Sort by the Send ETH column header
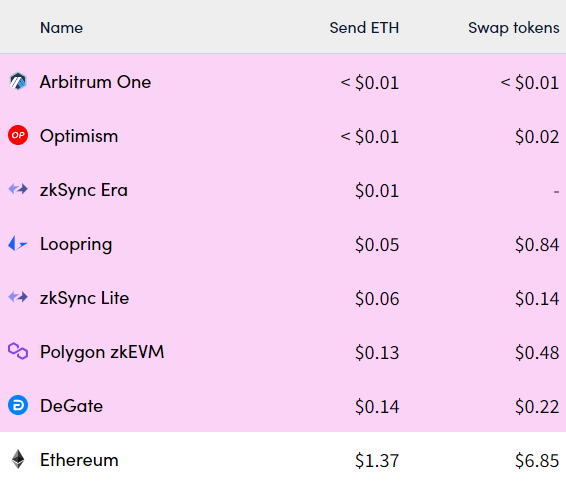566x487 pixels. pyautogui.click(x=364, y=28)
